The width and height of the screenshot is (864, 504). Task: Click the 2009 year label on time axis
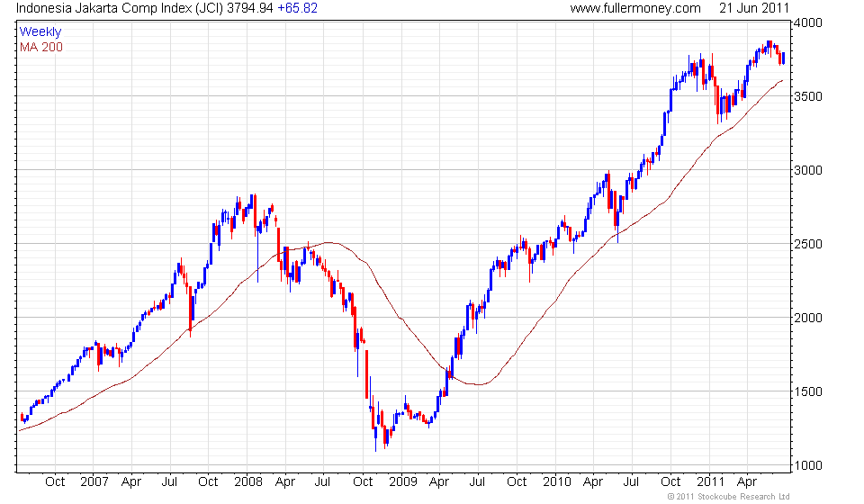(403, 482)
